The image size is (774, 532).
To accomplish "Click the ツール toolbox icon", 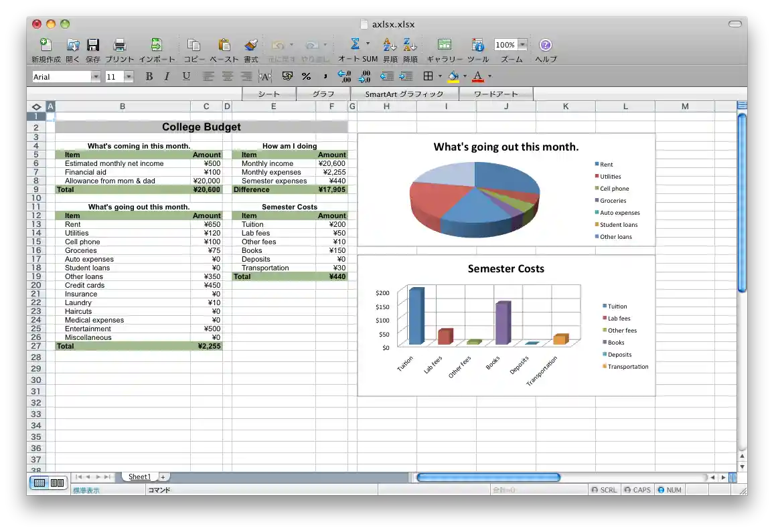I will click(x=478, y=45).
